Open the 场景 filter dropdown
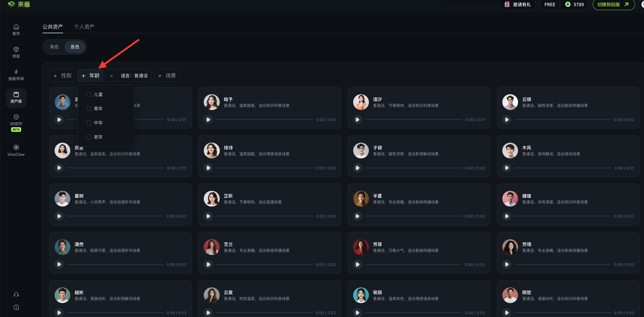 pyautogui.click(x=167, y=75)
